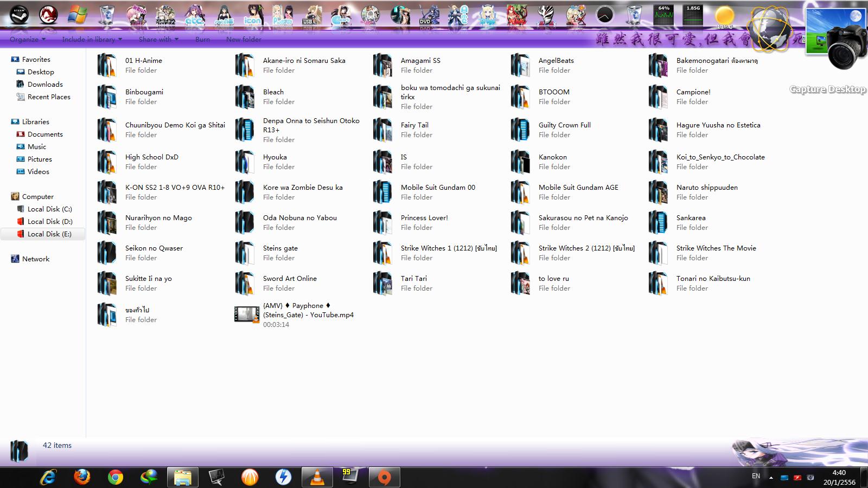
Task: Switch to VLC media player in taskbar
Action: [317, 477]
